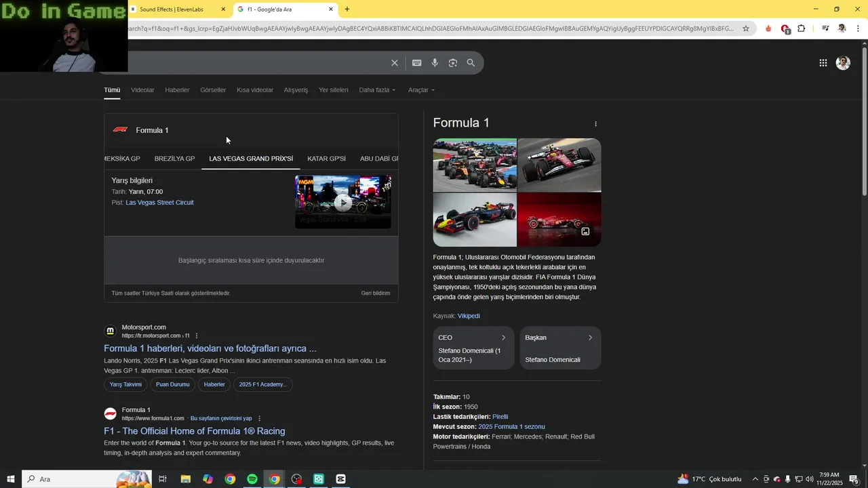Open CapCut from the taskbar

pos(341,479)
